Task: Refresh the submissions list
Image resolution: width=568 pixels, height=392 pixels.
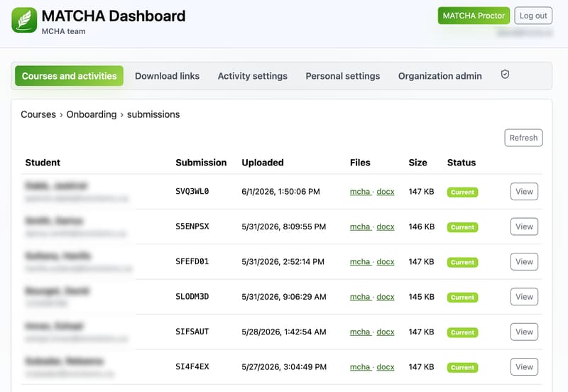Action: point(523,138)
